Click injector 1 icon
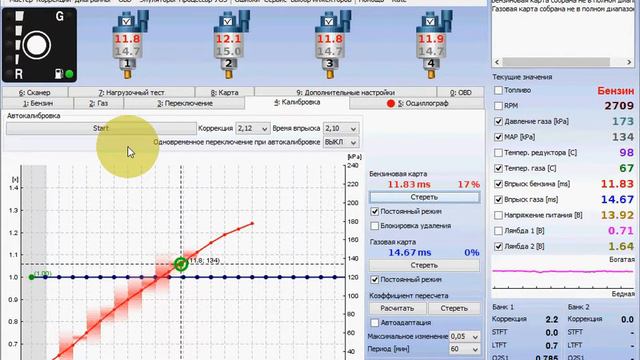This screenshot has width=640, height=360. (x=129, y=44)
